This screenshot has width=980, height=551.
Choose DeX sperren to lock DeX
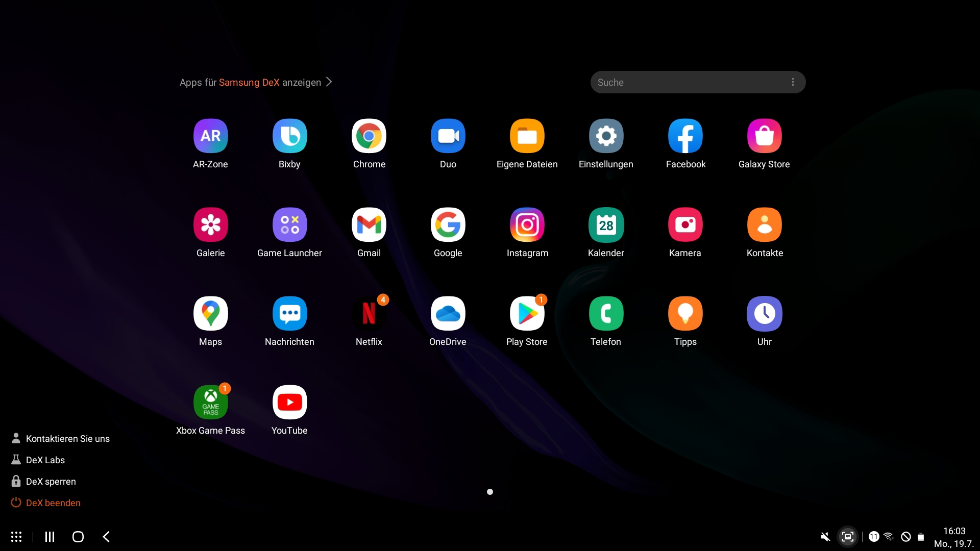(51, 481)
